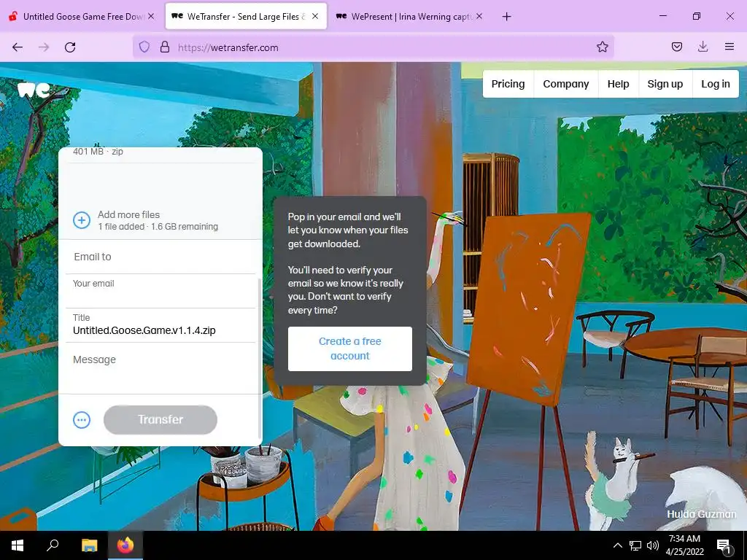Open the Help menu item
Viewport: 747px width, 560px height.
[619, 84]
